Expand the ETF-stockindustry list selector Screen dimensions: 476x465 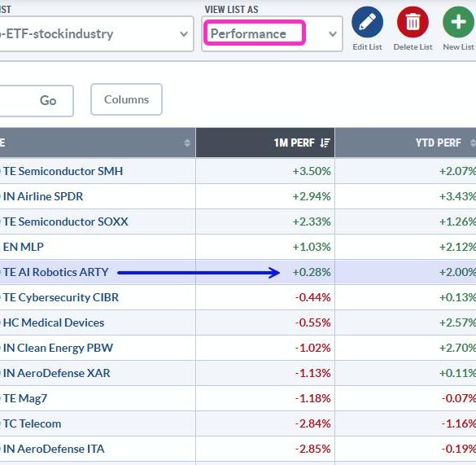pyautogui.click(x=97, y=33)
